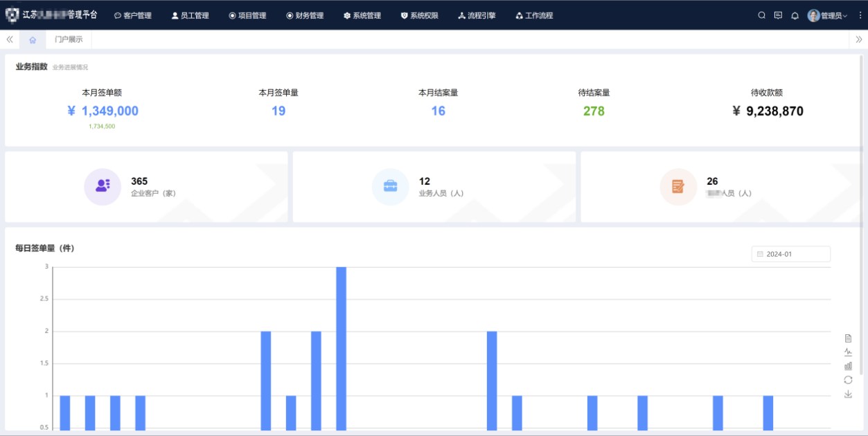Switch chart to bar type
The width and height of the screenshot is (868, 436).
click(x=848, y=366)
